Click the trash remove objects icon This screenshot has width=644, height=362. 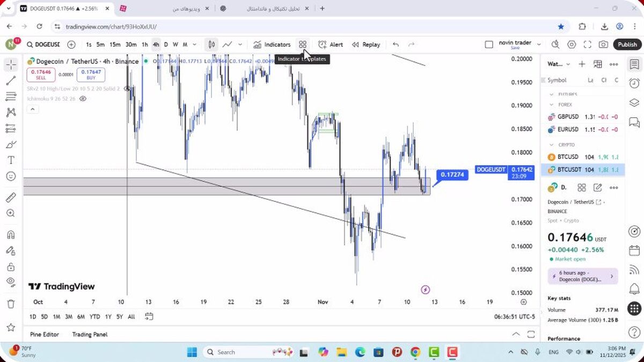pyautogui.click(x=11, y=304)
